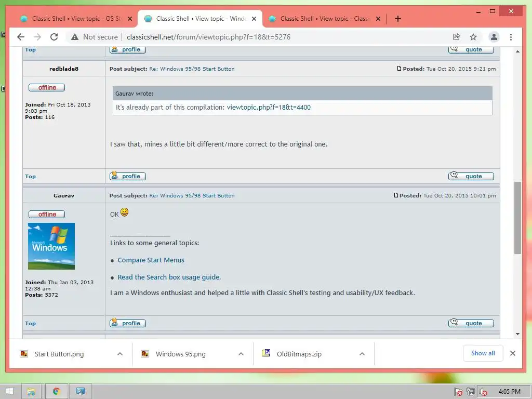Open the Compare Start Menus link
The height and width of the screenshot is (399, 532).
(x=151, y=260)
